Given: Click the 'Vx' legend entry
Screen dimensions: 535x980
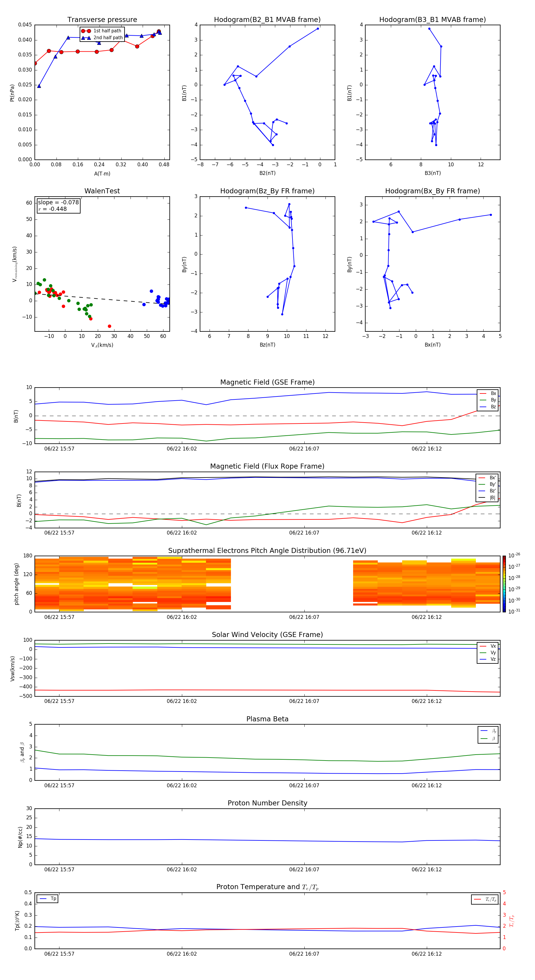Looking at the screenshot, I should (488, 646).
